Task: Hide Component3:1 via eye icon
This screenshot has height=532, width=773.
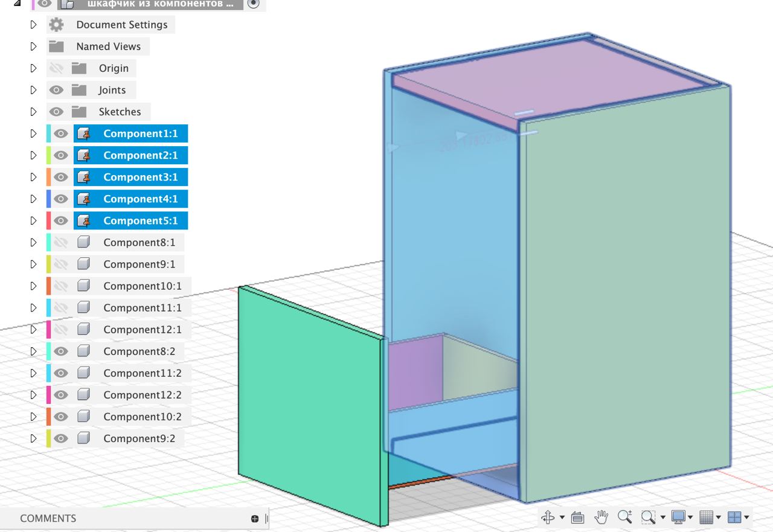Action: (x=60, y=177)
